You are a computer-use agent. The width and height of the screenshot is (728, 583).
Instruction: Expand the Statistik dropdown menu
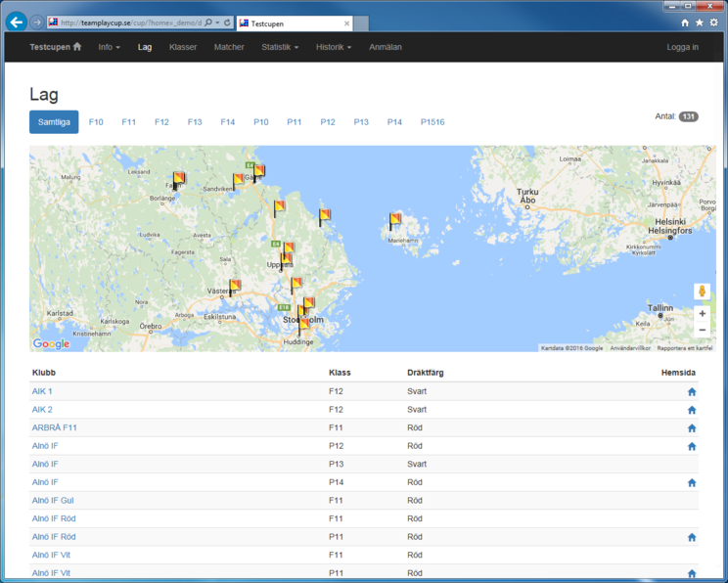click(280, 47)
